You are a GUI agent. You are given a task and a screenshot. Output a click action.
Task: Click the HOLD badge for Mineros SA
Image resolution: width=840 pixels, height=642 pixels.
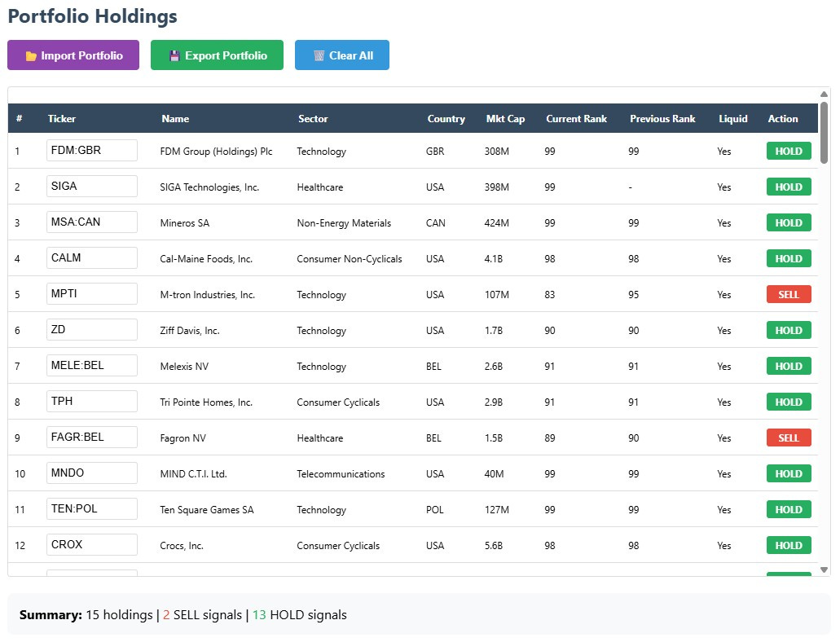coord(789,223)
